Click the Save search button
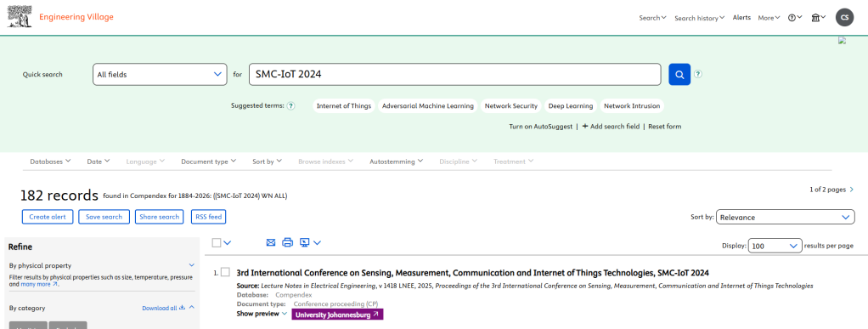 [104, 217]
